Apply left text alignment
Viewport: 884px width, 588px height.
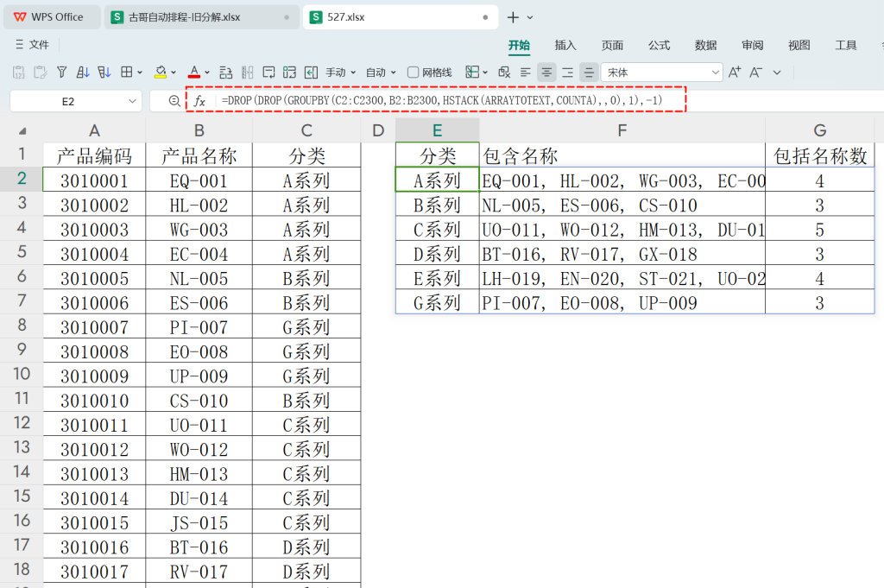pyautogui.click(x=526, y=73)
